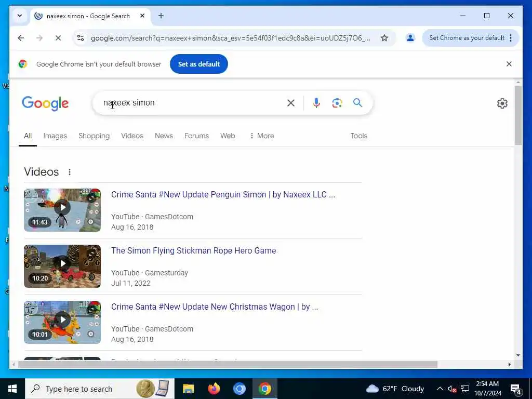The height and width of the screenshot is (399, 532).
Task: Go back using the browser back arrow
Action: (x=21, y=38)
